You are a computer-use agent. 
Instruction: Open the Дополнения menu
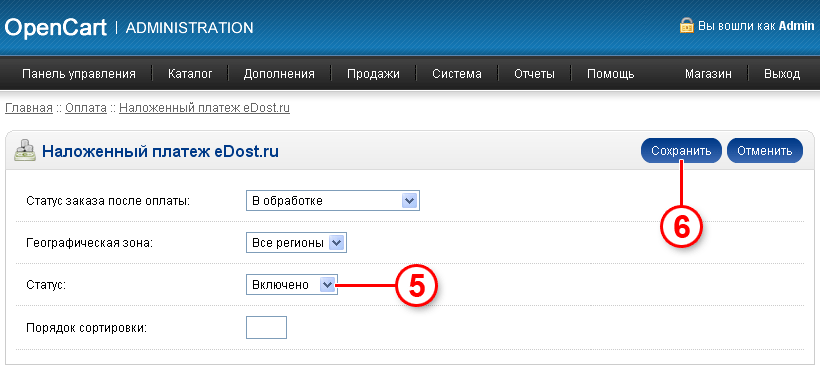point(279,74)
